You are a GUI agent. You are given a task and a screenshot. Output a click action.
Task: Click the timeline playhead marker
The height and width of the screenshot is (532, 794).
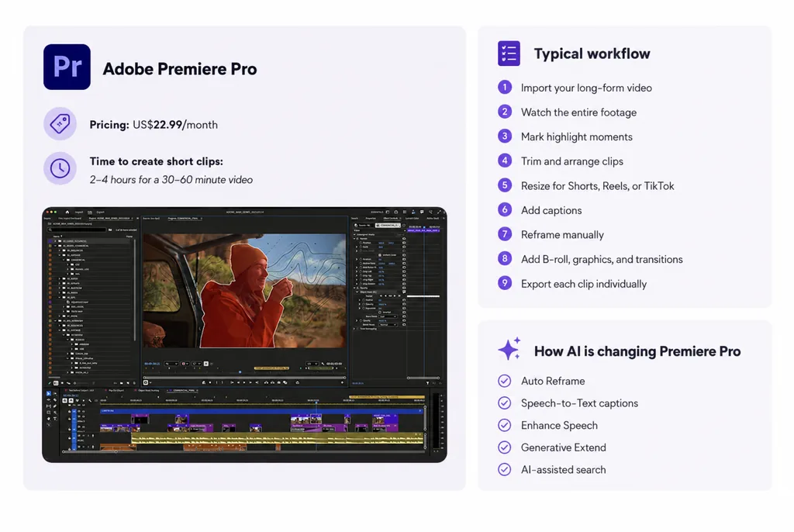pyautogui.click(x=316, y=402)
